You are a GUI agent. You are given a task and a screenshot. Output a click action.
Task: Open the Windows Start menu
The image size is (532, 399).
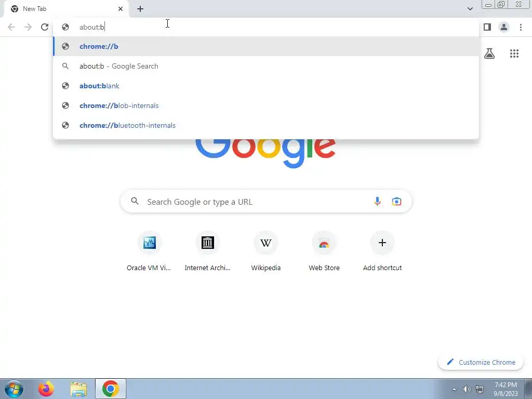pos(14,389)
